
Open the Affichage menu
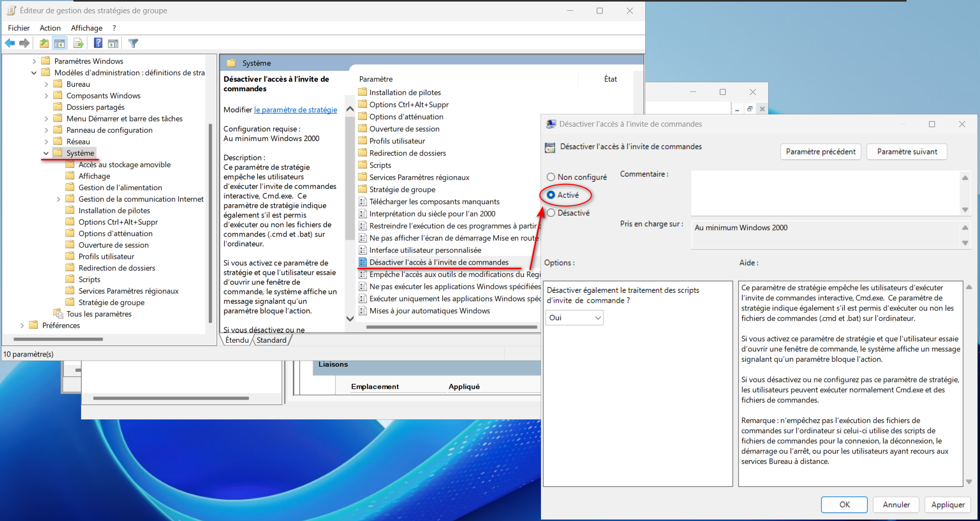tap(86, 28)
